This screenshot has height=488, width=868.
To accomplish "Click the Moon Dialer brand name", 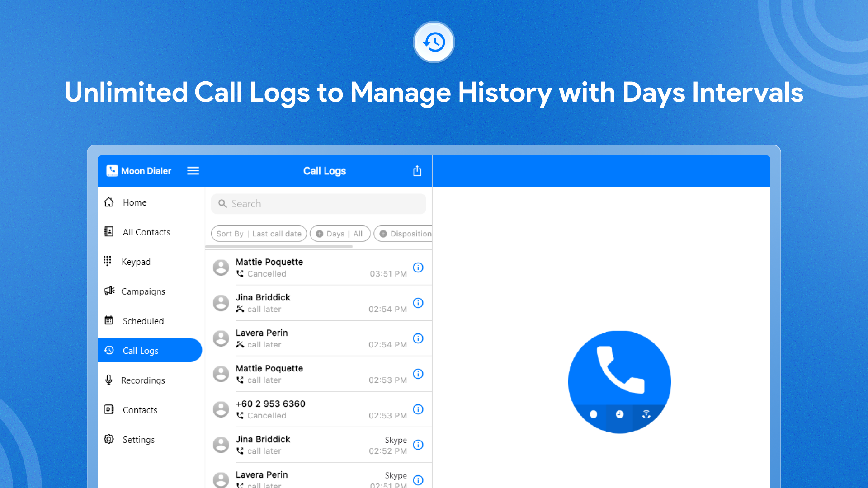I will click(146, 171).
